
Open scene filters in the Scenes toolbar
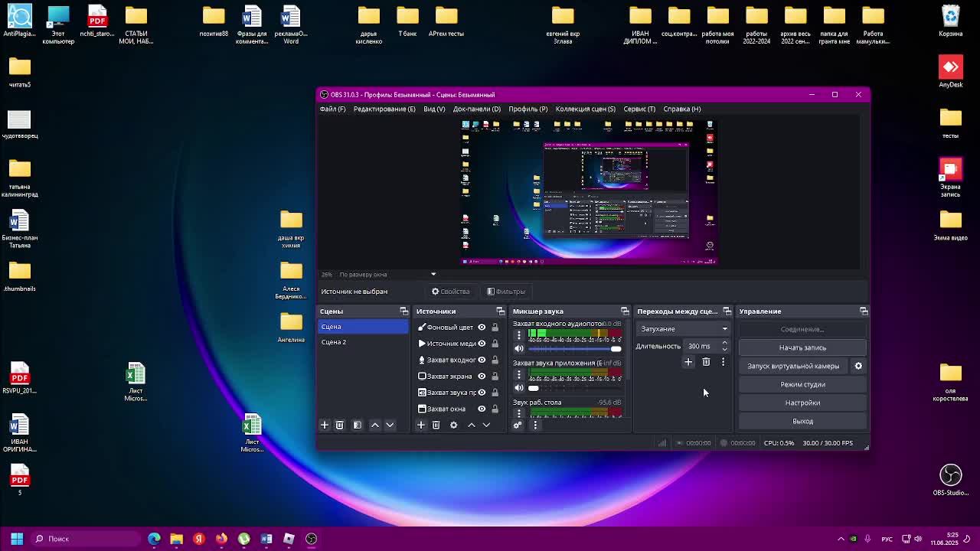point(357,425)
